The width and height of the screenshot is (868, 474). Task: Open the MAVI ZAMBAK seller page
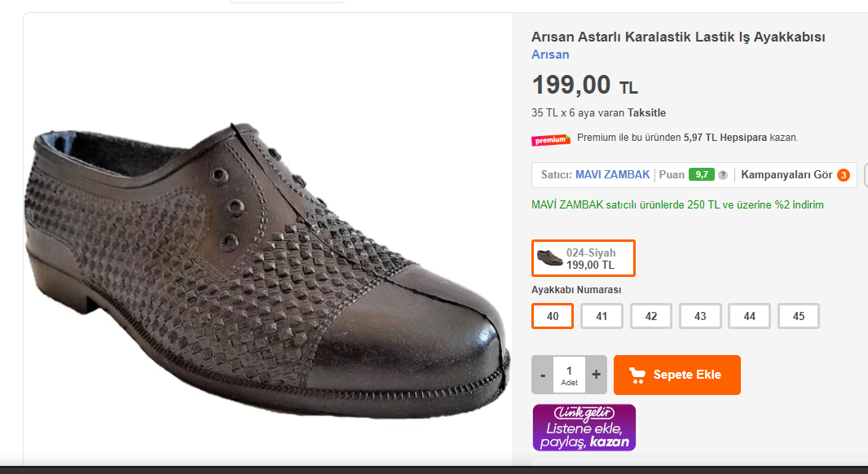click(612, 174)
